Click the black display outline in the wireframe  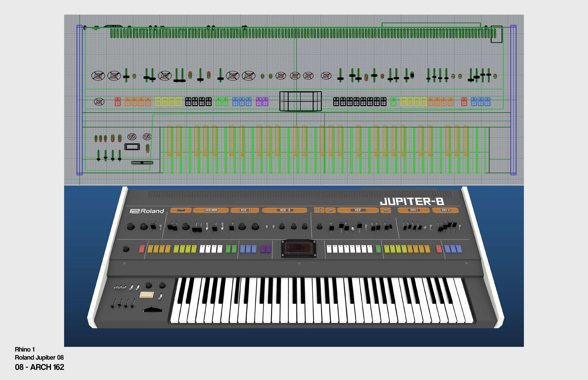[300, 101]
